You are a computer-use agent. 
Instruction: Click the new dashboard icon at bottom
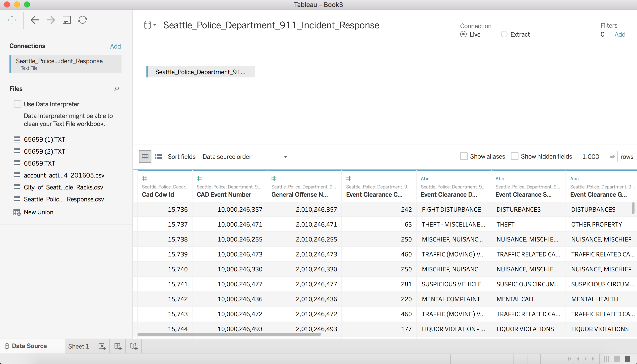tap(118, 346)
